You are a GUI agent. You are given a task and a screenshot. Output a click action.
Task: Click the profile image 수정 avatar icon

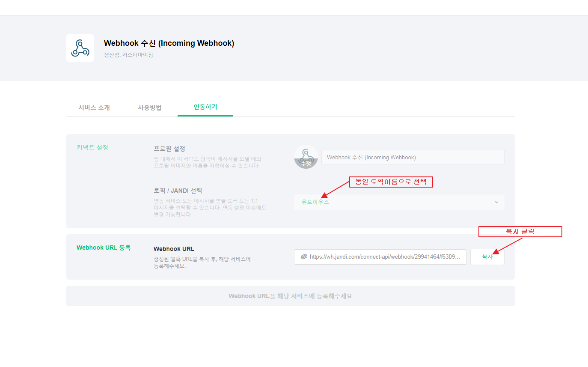click(x=306, y=157)
